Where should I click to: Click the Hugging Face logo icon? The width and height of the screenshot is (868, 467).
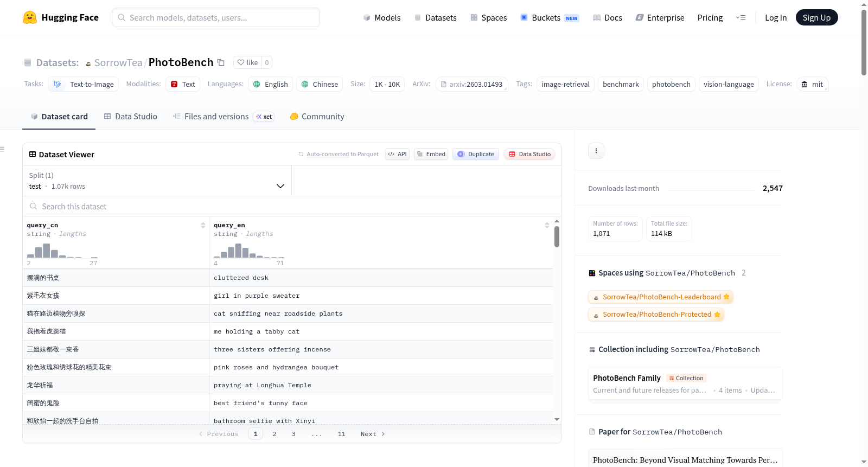coord(30,17)
